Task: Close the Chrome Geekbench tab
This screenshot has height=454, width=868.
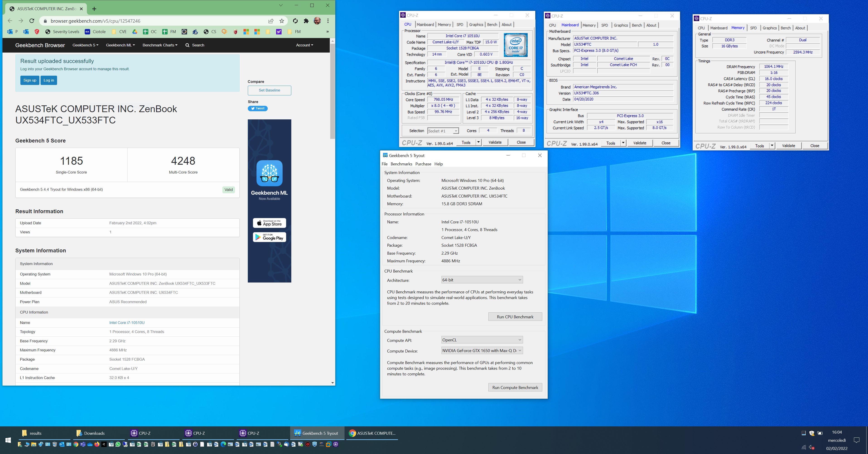Action: pyautogui.click(x=81, y=9)
